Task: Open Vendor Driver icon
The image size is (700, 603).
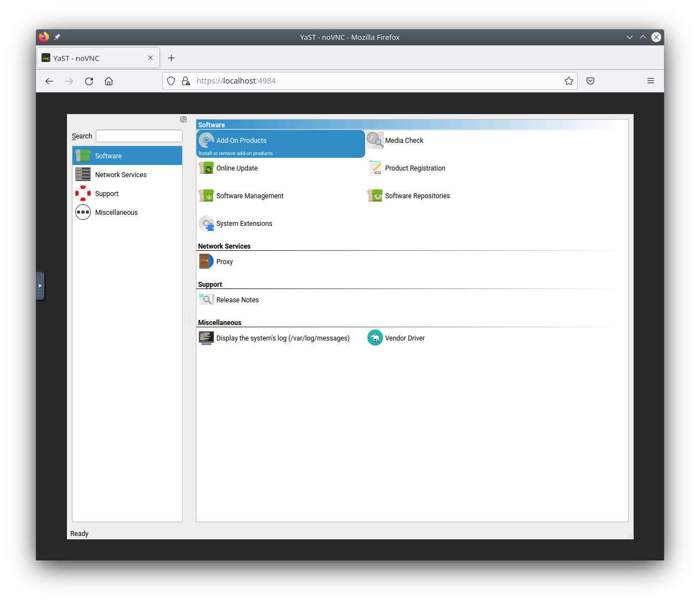Action: coord(375,338)
